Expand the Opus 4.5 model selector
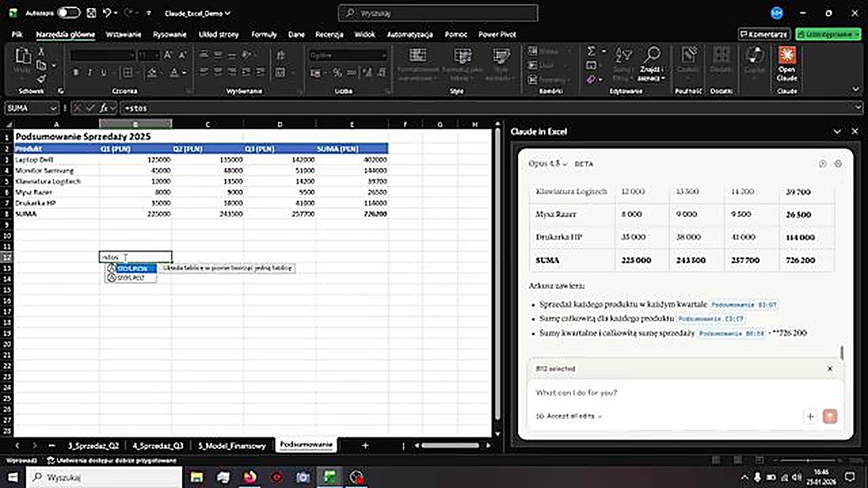Viewport: 868px width, 488px height. tap(549, 164)
